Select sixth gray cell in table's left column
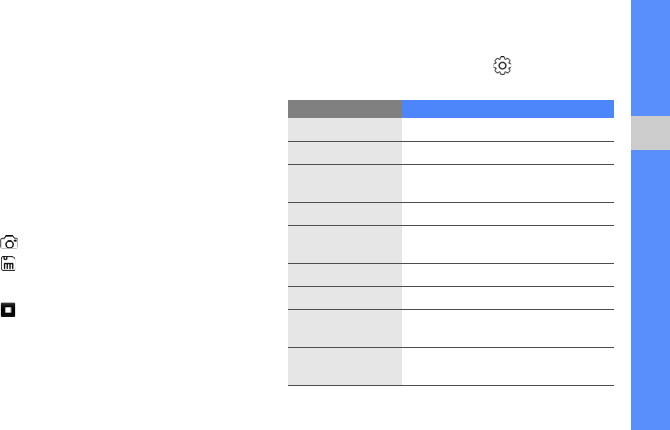670x430 pixels. click(x=344, y=273)
